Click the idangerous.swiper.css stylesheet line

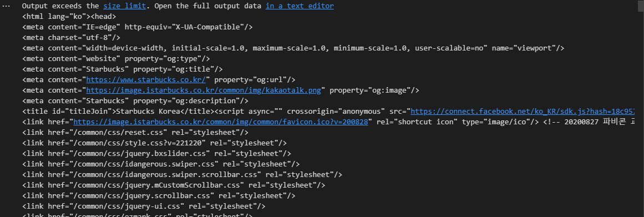[x=161, y=164]
